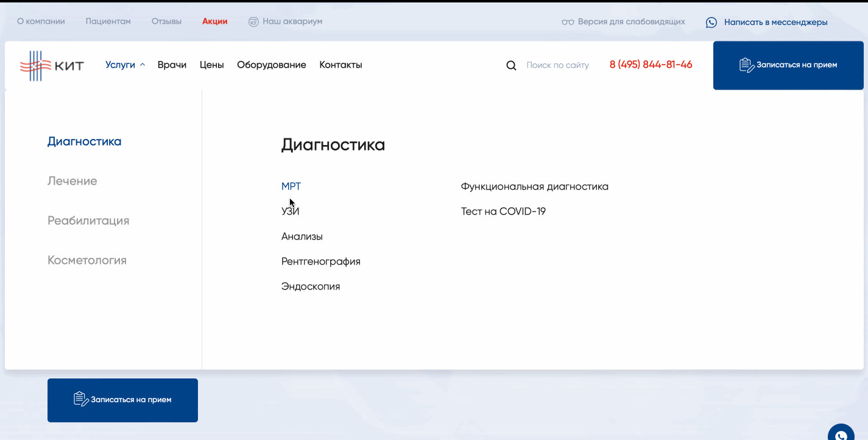Click the aquarium fish icon

pyautogui.click(x=254, y=22)
